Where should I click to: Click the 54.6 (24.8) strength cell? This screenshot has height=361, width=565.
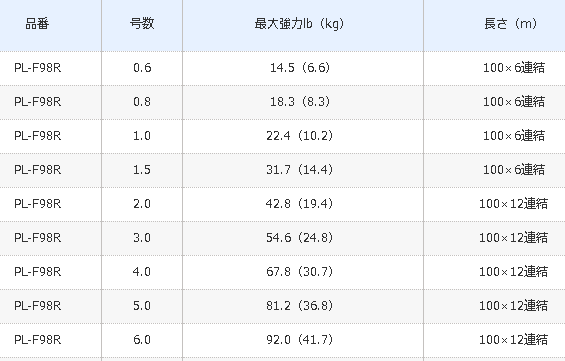299,238
